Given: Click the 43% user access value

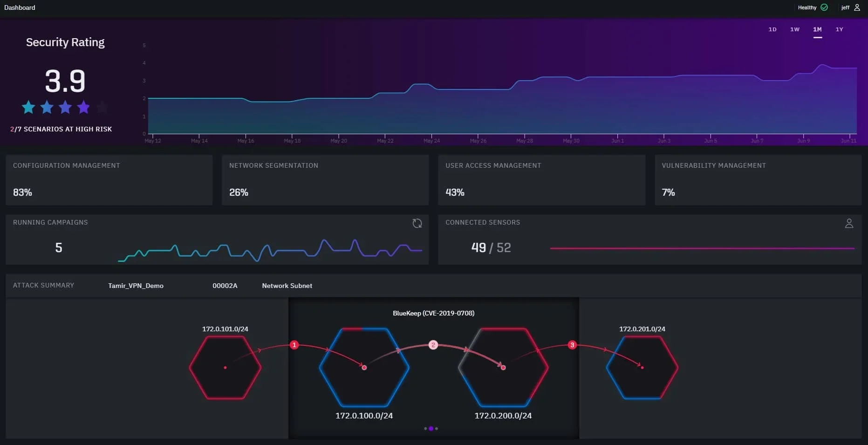Looking at the screenshot, I should click(455, 192).
